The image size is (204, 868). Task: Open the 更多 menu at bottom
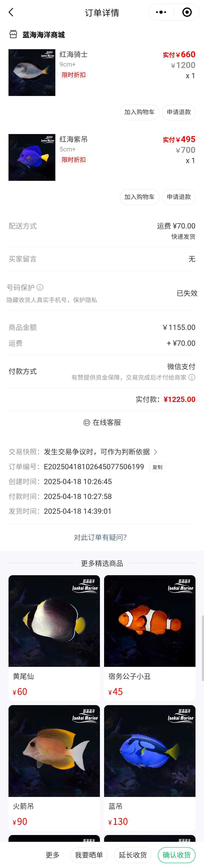(53, 855)
